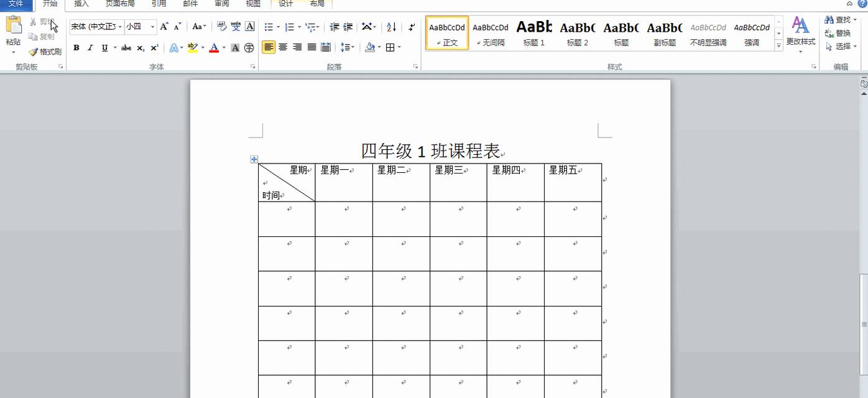This screenshot has height=398, width=868.
Task: Click the shrink font icon
Action: pos(177,27)
